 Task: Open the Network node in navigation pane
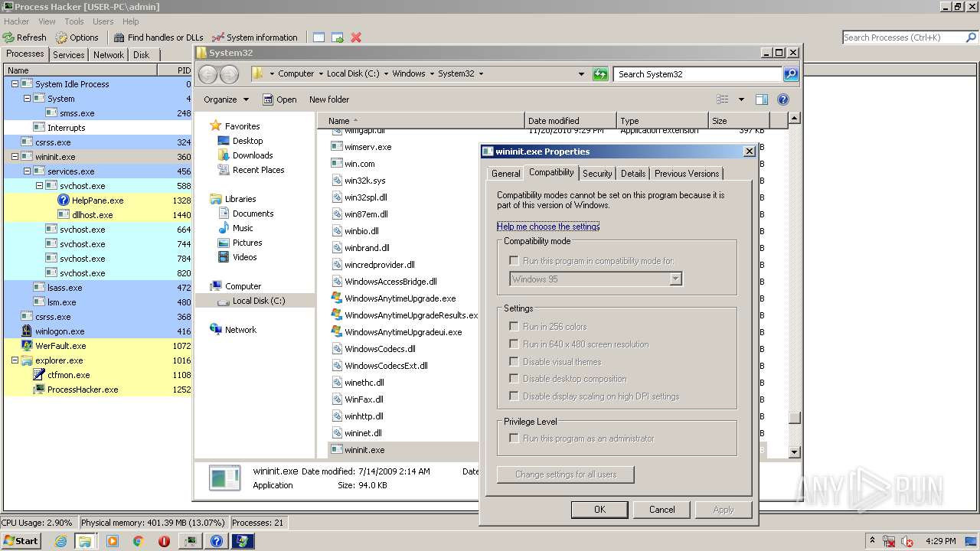(x=240, y=330)
